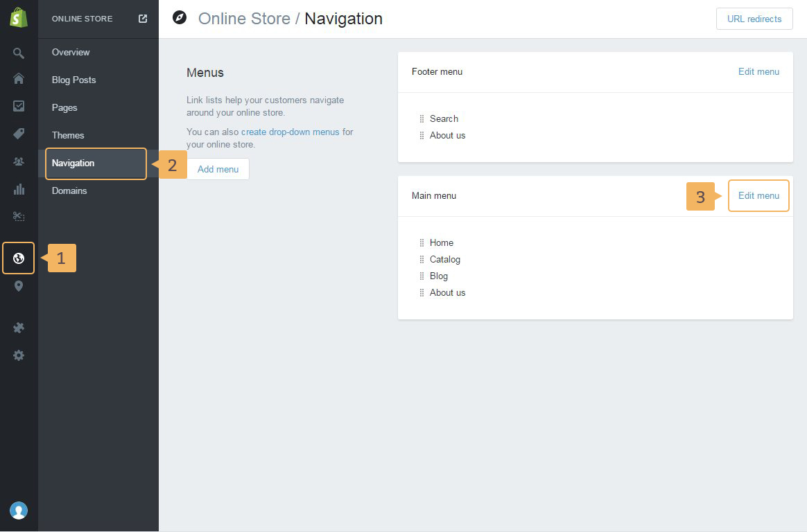Click the user account avatar
The width and height of the screenshot is (807, 532).
point(19,511)
